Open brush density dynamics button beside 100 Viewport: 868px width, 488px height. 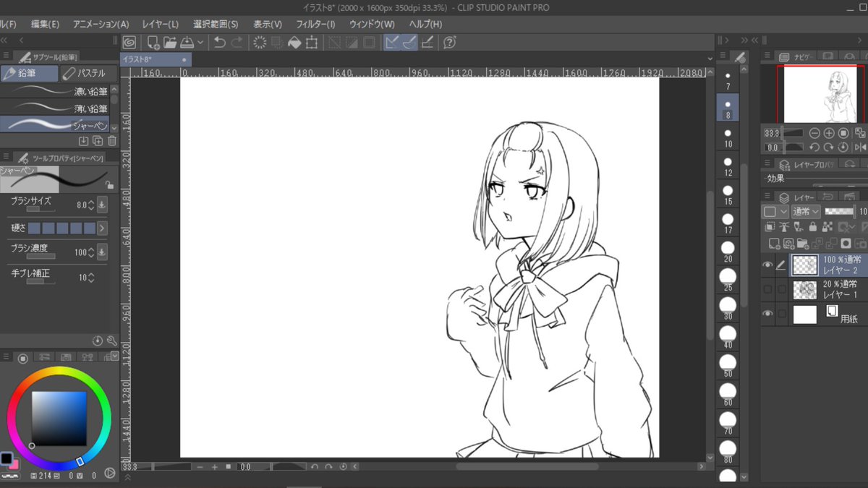[102, 252]
